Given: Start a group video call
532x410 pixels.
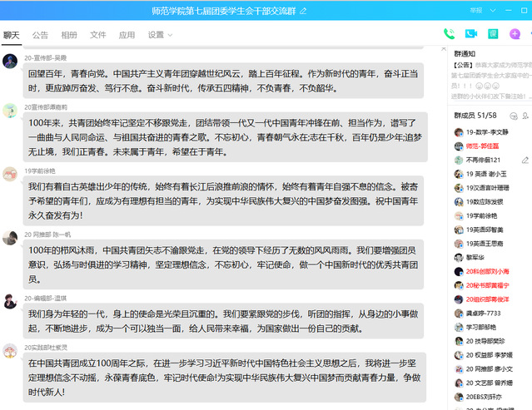Looking at the screenshot, I should click(471, 33).
